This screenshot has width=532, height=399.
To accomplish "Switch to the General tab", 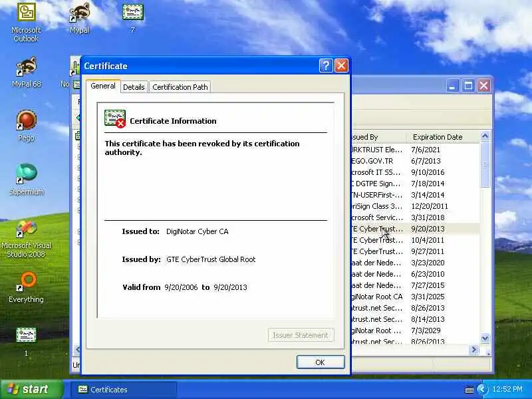I will 103,86.
